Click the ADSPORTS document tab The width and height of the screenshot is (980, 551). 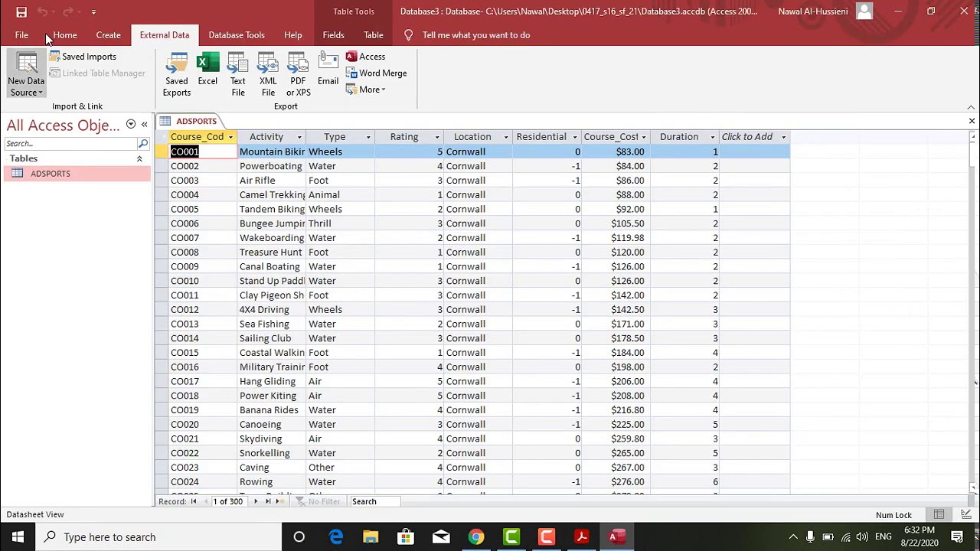189,121
